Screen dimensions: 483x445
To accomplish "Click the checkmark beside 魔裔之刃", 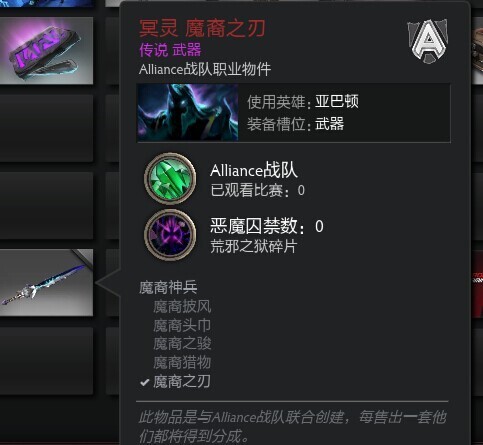I will click(145, 382).
